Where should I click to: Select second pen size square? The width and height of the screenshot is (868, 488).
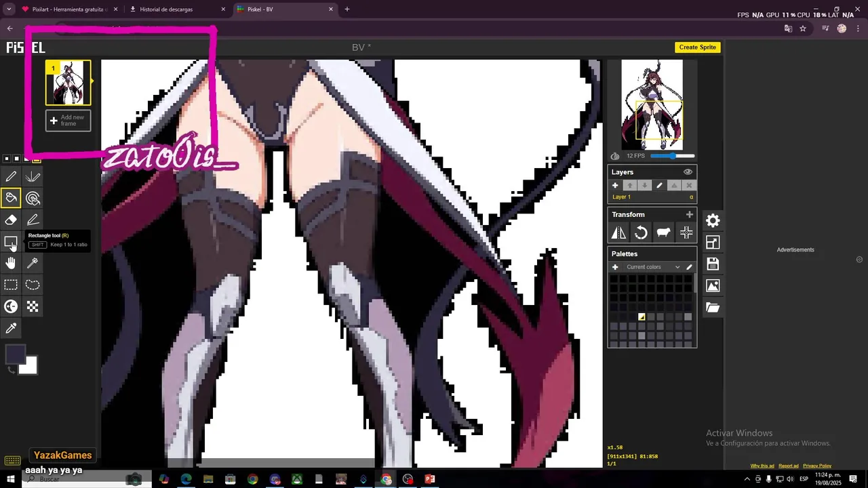click(17, 159)
